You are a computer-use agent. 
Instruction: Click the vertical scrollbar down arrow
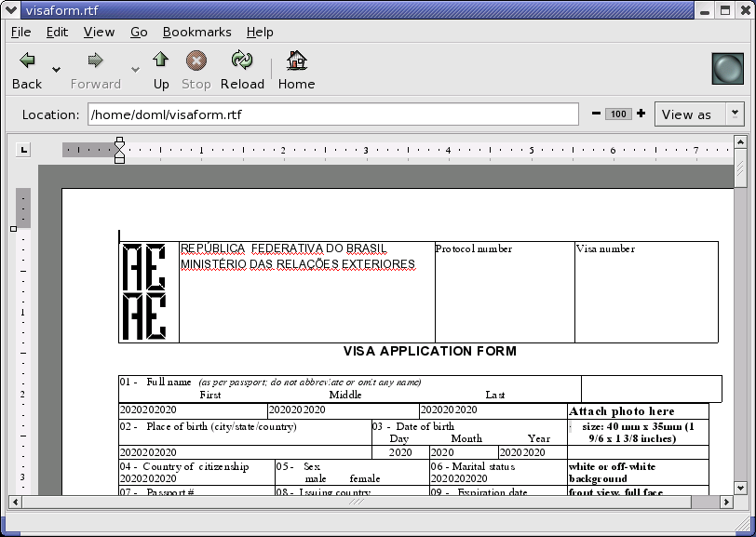click(740, 488)
